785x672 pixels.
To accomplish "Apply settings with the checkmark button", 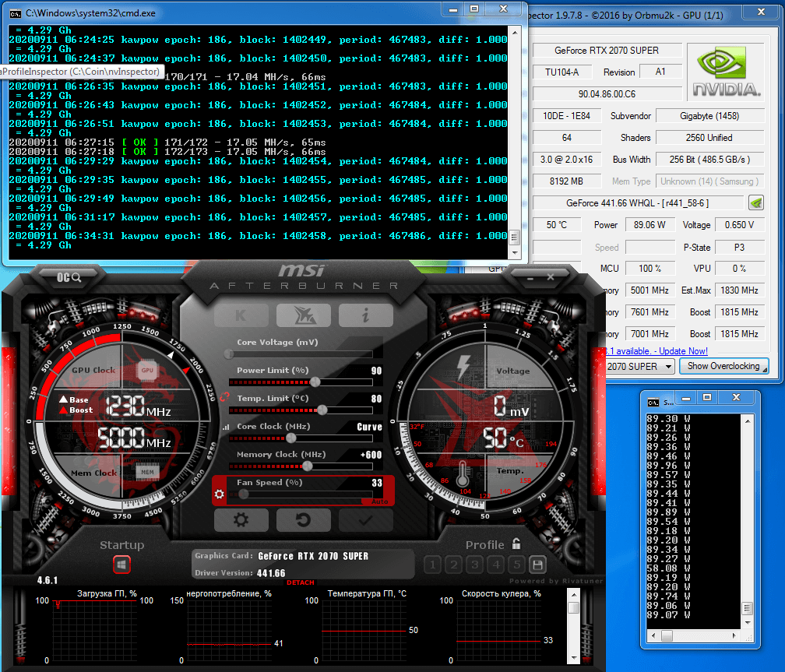I will pyautogui.click(x=365, y=520).
